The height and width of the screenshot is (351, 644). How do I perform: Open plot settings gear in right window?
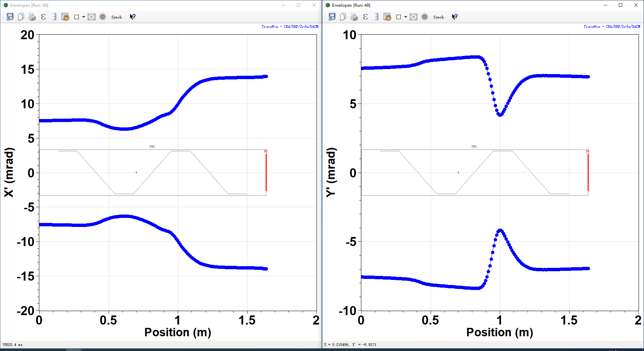pos(387,17)
